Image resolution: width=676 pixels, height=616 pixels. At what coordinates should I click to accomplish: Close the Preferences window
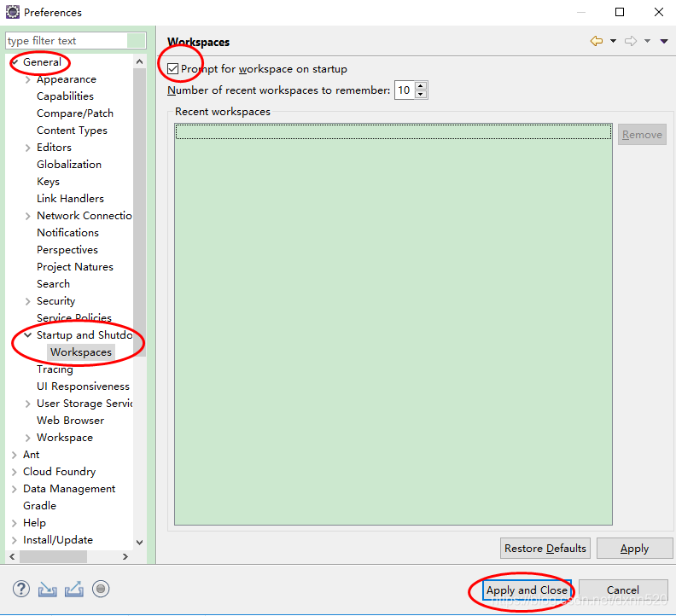[659, 12]
